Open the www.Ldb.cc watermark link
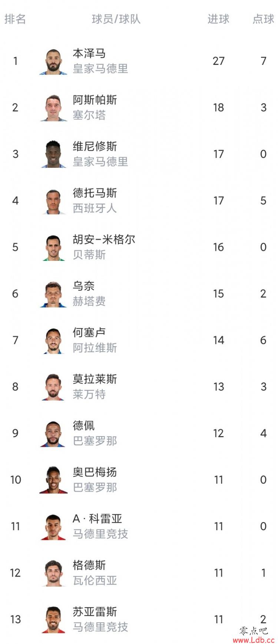 point(254,640)
